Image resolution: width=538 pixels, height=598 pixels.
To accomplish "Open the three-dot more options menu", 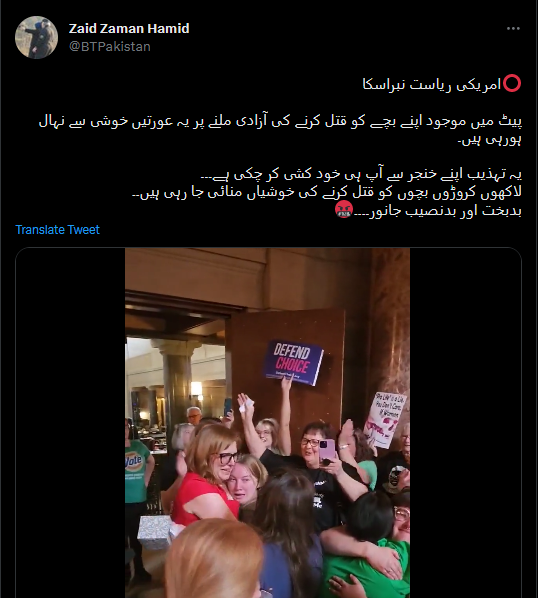I will 513,29.
